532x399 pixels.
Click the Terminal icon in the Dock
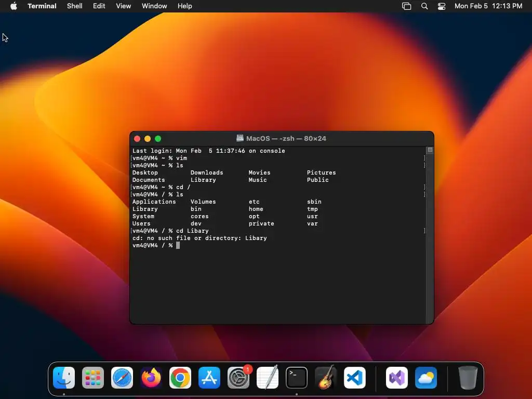pos(297,378)
